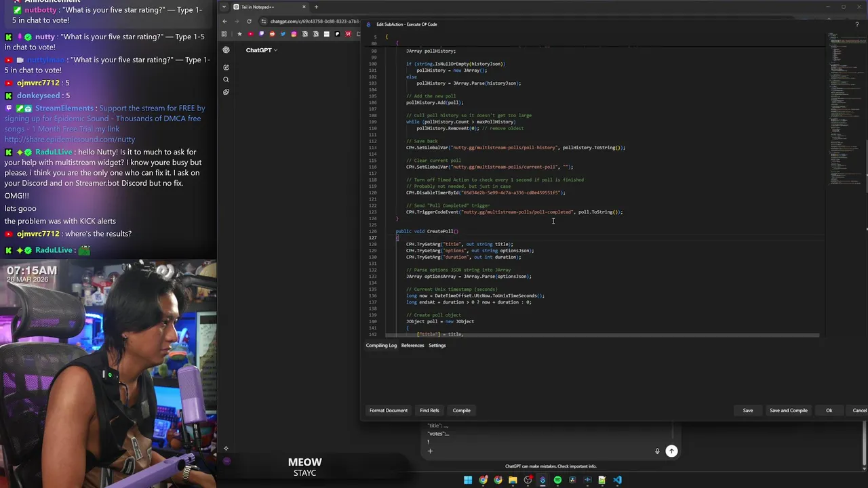
Task: Click 'Edit SubAction - Execute C# Code' title
Action: (x=407, y=24)
